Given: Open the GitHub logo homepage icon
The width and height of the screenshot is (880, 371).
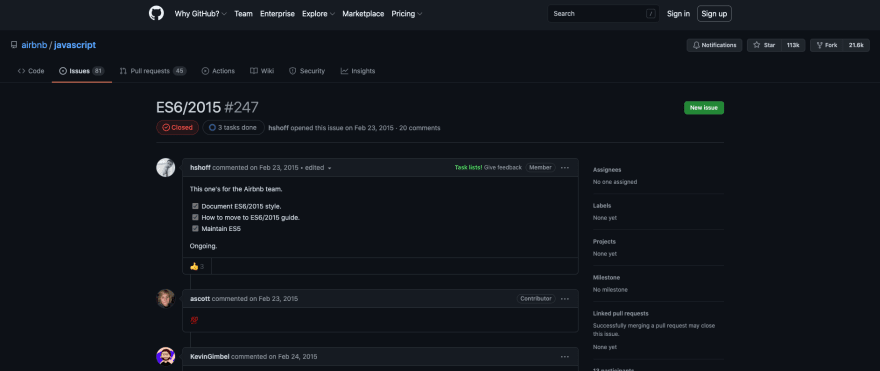Looking at the screenshot, I should pos(156,13).
